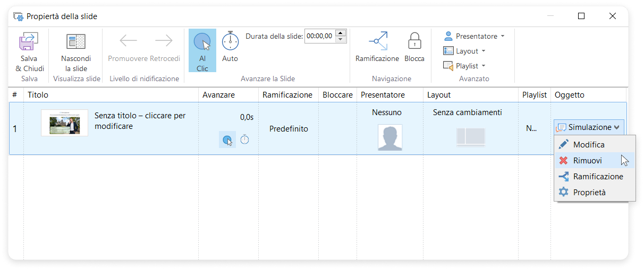Click the Nascondi la slide icon
This screenshot has width=644, height=270.
click(76, 42)
